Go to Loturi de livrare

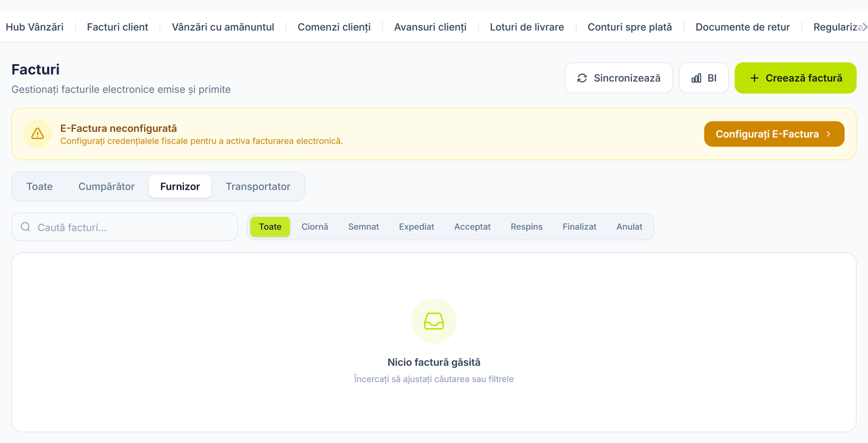tap(527, 27)
